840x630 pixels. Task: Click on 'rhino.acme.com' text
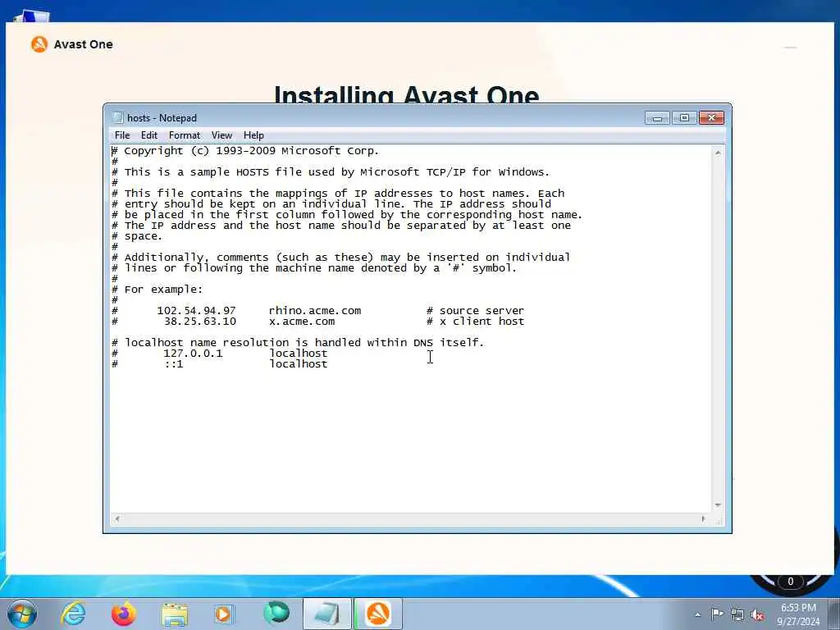(315, 311)
